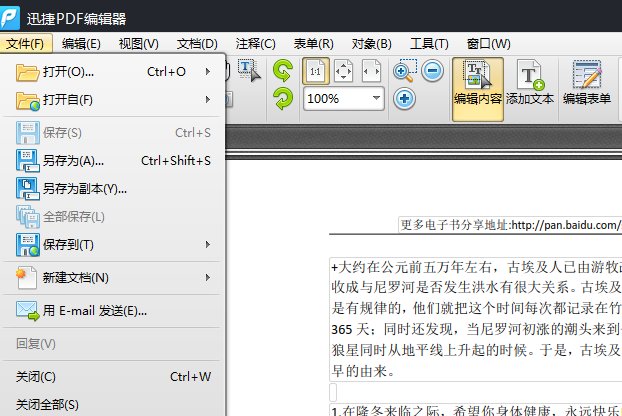622x416 pixels.
Task: Click the paragraph starting +大约在公元前五万年左右
Action: tap(476, 320)
